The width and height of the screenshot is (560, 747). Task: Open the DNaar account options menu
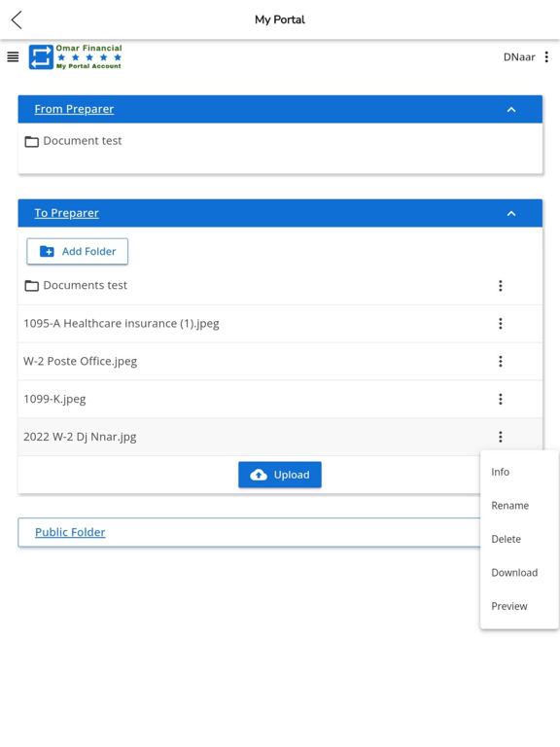[546, 57]
